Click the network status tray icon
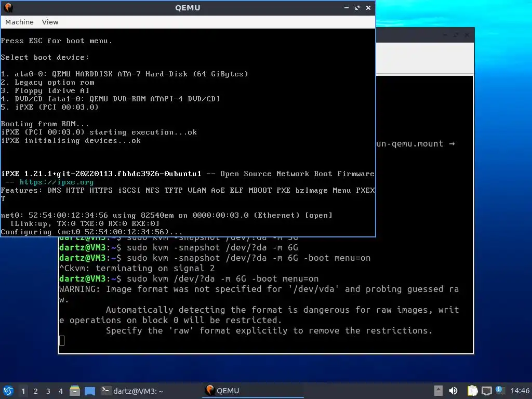 coord(486,391)
